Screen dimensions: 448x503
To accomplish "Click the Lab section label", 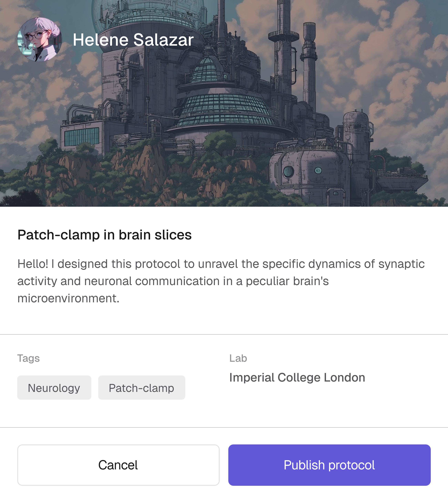I will [238, 358].
